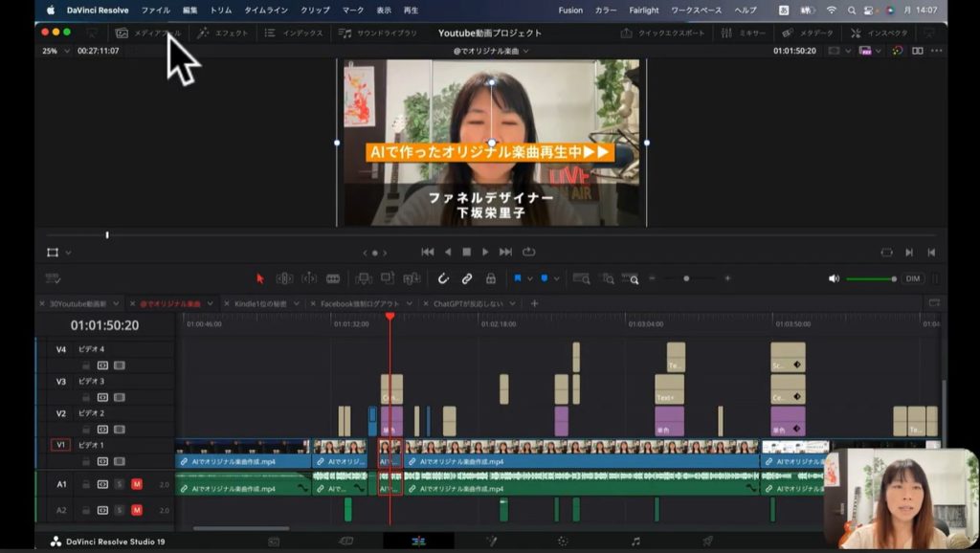Activate the Blade Edit tool
This screenshot has width=980, height=553.
click(333, 278)
